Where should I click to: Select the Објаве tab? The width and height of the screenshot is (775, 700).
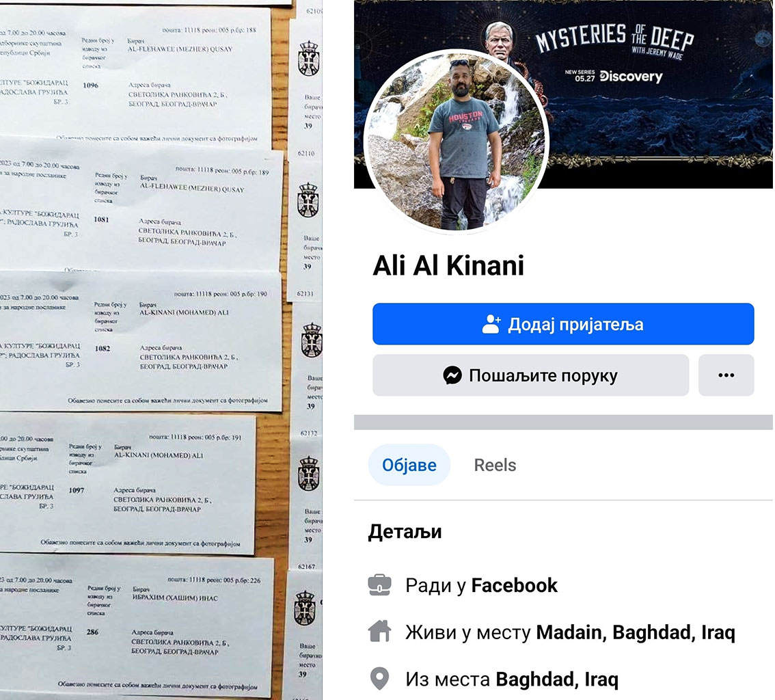click(x=409, y=465)
